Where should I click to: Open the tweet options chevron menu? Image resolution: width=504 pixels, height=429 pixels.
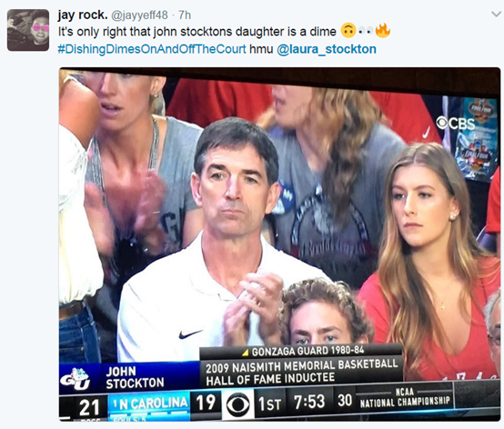497,14
